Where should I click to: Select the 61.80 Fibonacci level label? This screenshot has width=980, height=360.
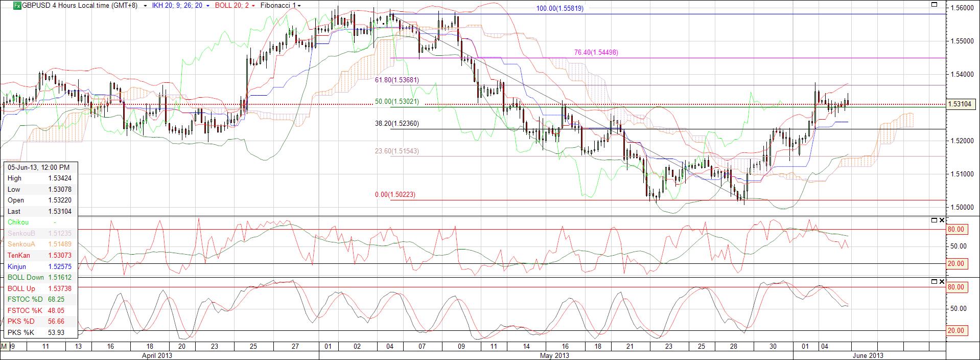coord(397,80)
